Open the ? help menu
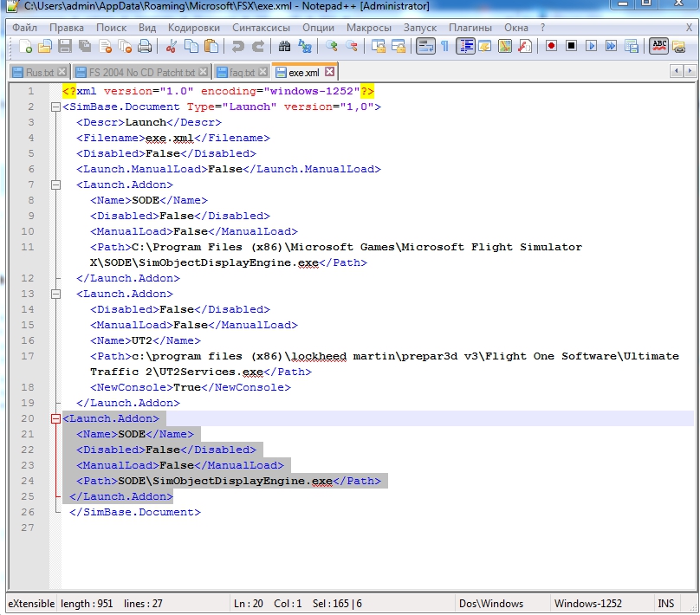The height and width of the screenshot is (615, 700). click(542, 28)
